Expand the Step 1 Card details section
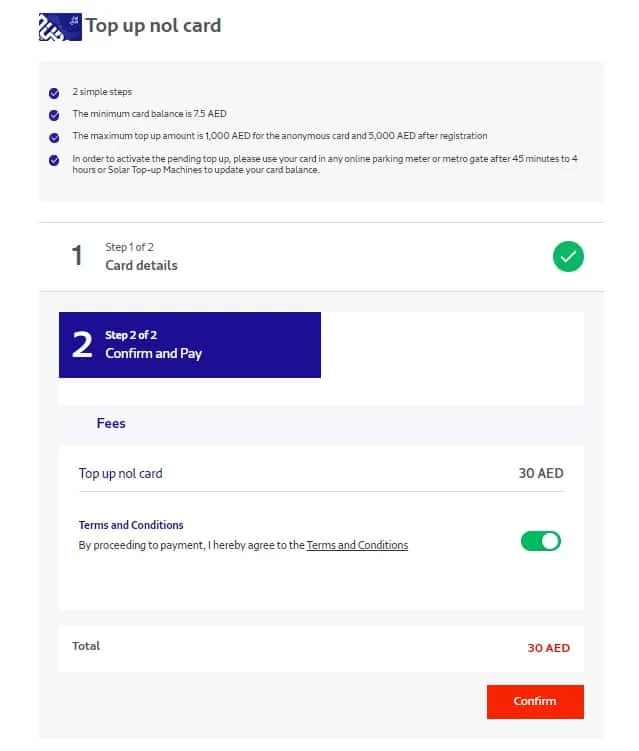The width and height of the screenshot is (639, 751). click(x=321, y=257)
